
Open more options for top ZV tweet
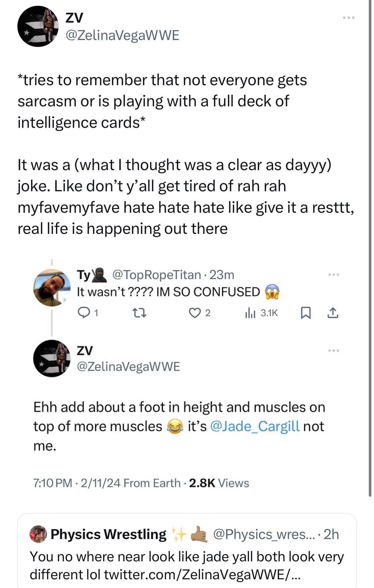(348, 18)
